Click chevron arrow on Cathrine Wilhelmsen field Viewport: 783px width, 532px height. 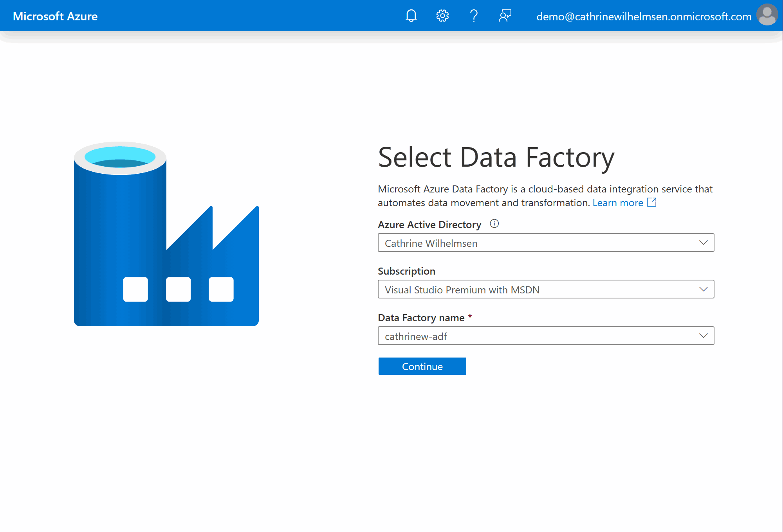(x=704, y=243)
